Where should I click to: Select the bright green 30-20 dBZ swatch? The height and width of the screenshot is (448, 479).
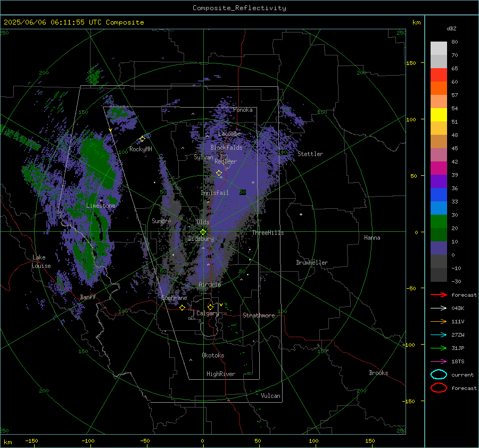(439, 222)
